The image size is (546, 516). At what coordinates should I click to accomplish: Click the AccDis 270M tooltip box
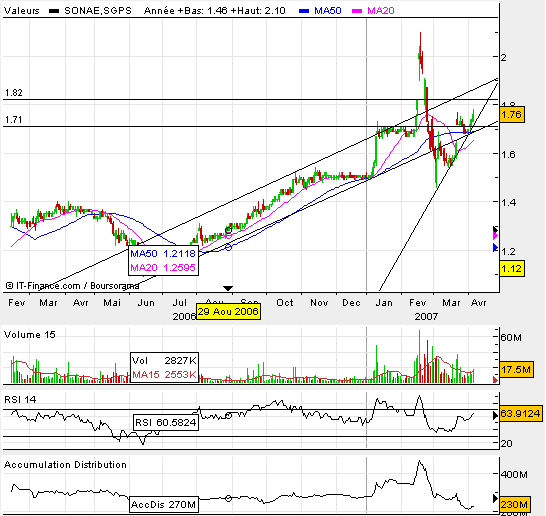click(164, 504)
